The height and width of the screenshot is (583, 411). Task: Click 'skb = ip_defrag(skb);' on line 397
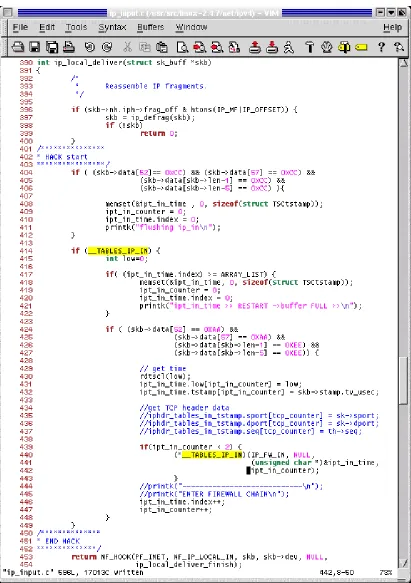[150, 117]
